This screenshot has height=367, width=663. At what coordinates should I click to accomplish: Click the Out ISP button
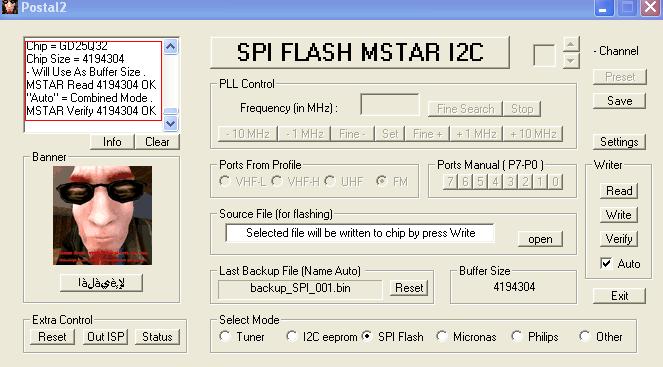pyautogui.click(x=105, y=337)
